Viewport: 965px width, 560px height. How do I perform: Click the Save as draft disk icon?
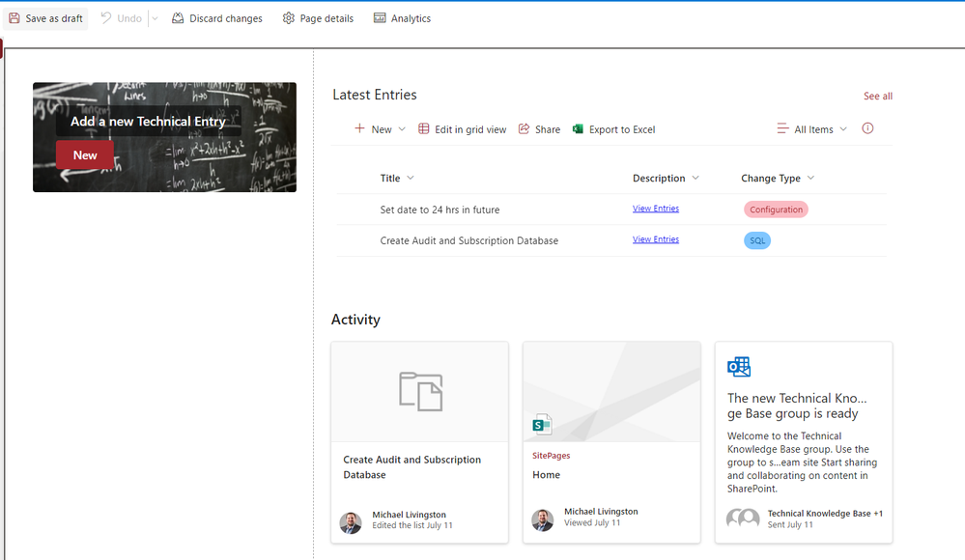[x=14, y=18]
